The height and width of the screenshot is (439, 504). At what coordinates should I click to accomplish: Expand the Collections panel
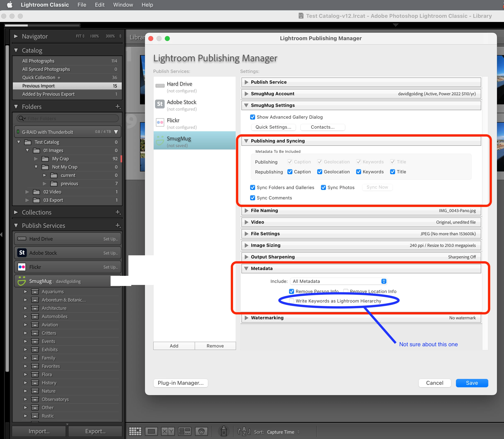point(16,212)
